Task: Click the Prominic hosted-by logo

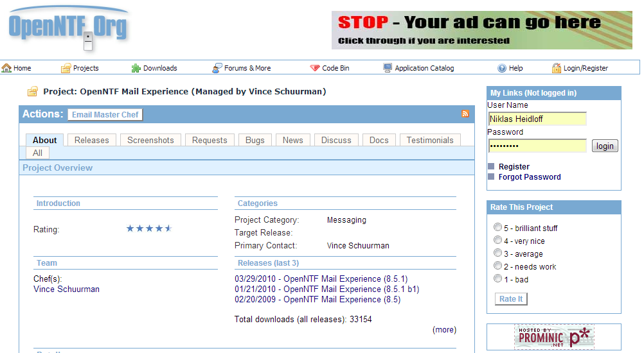Action: point(553,337)
